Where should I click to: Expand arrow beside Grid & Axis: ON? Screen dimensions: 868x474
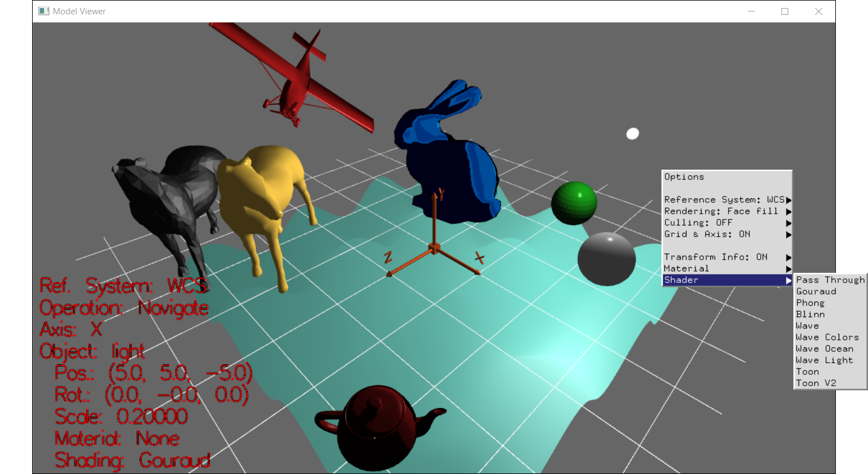tap(788, 234)
